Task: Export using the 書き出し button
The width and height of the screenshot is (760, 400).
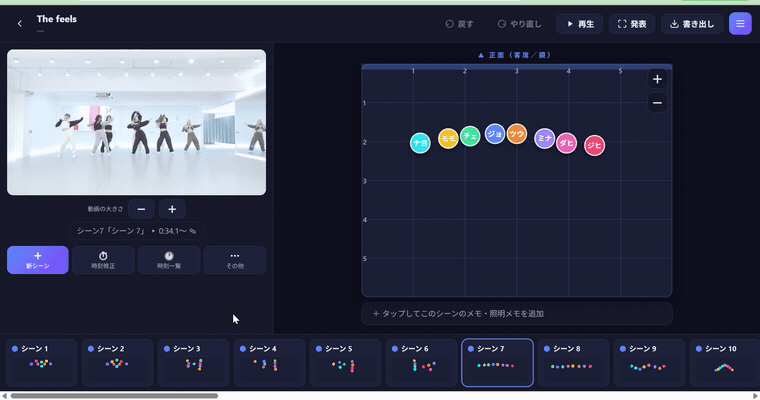Action: click(692, 24)
